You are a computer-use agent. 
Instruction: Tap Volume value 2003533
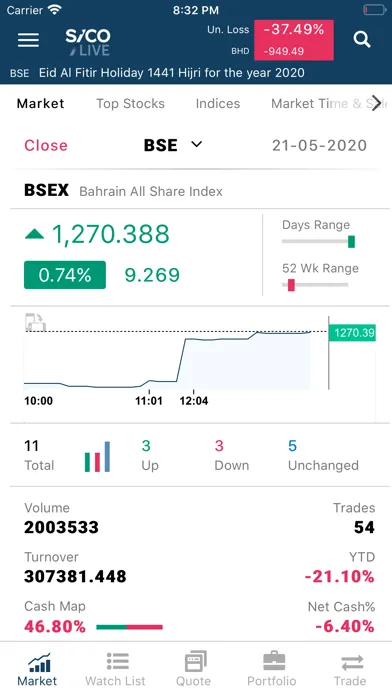coord(61,527)
